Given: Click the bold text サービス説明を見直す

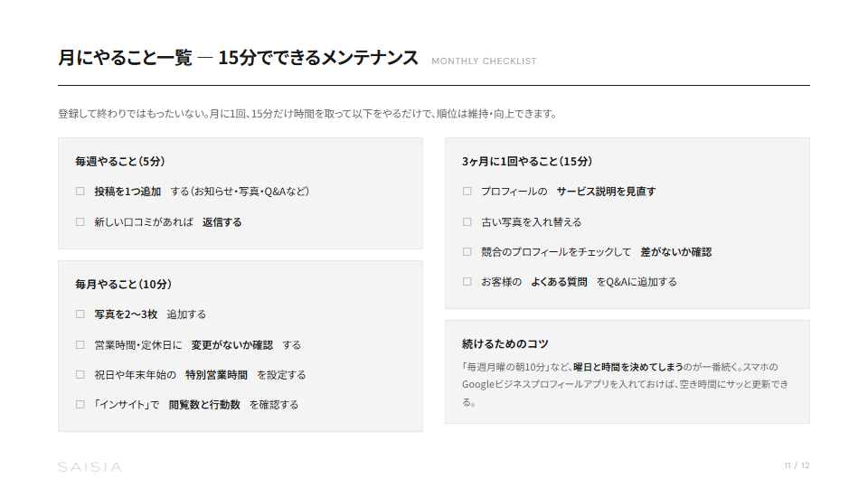Looking at the screenshot, I should click(x=606, y=192).
